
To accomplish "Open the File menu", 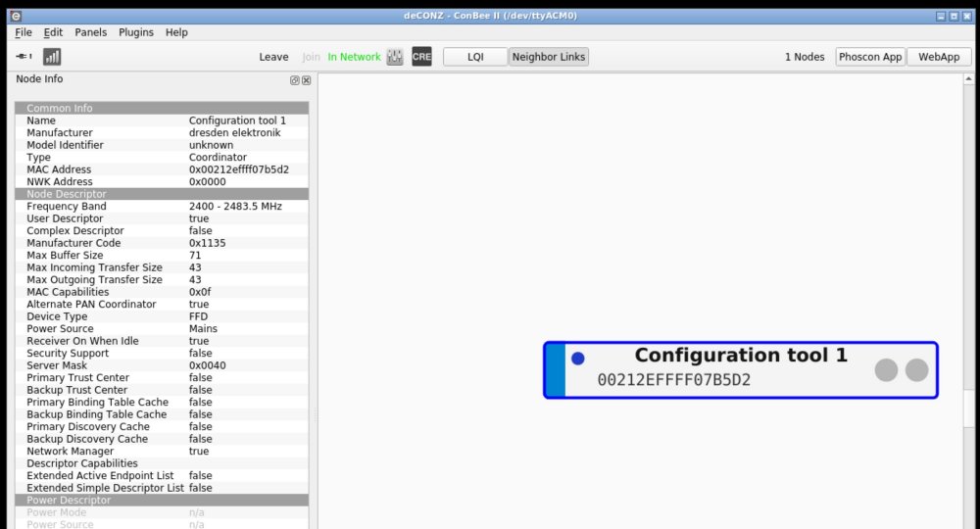I will [x=24, y=32].
